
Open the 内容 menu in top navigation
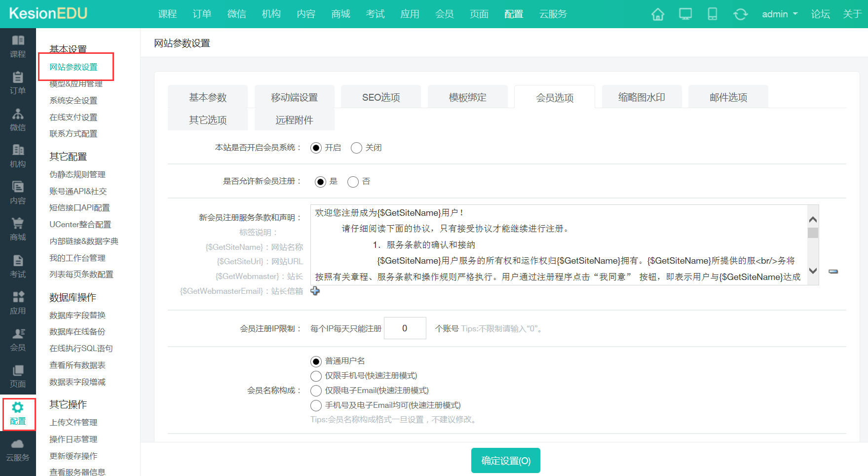pyautogui.click(x=306, y=14)
